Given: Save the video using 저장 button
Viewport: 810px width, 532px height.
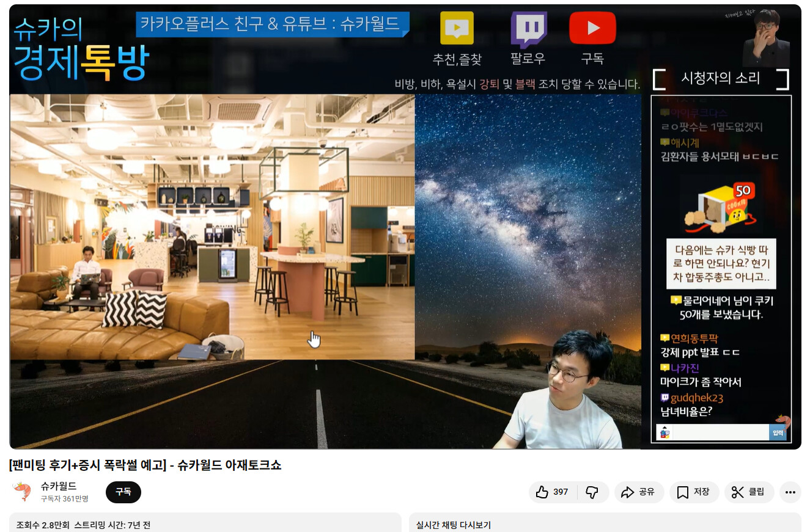Looking at the screenshot, I should 694,492.
